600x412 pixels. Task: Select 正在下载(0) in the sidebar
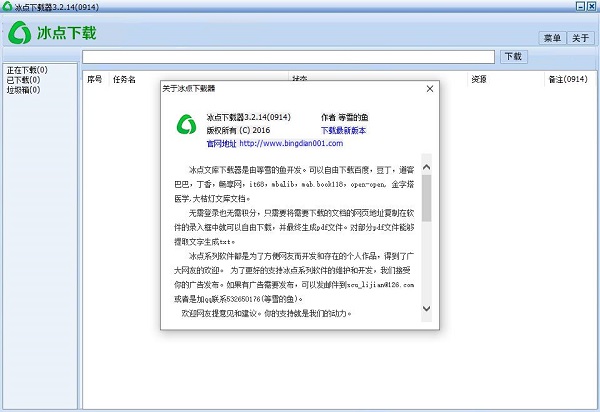coord(27,70)
